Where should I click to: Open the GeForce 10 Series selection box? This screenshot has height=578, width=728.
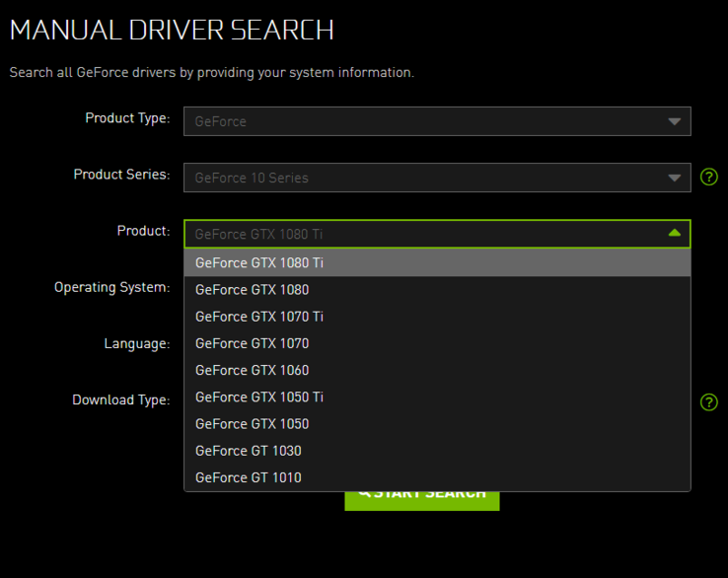pos(424,178)
